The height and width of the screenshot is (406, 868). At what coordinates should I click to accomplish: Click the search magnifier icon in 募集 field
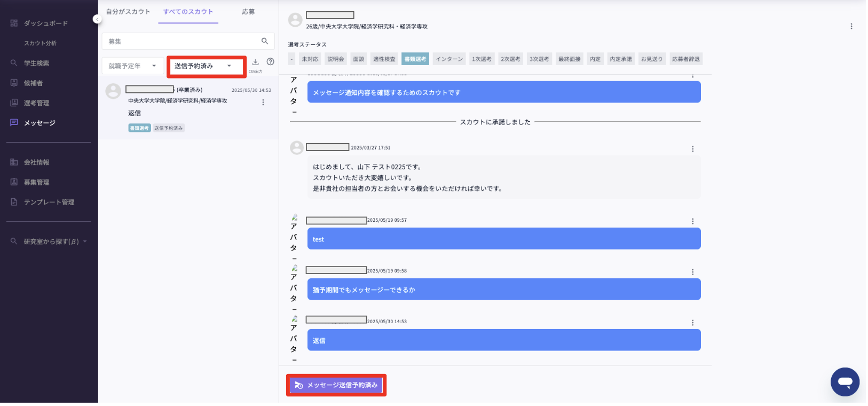tap(265, 41)
